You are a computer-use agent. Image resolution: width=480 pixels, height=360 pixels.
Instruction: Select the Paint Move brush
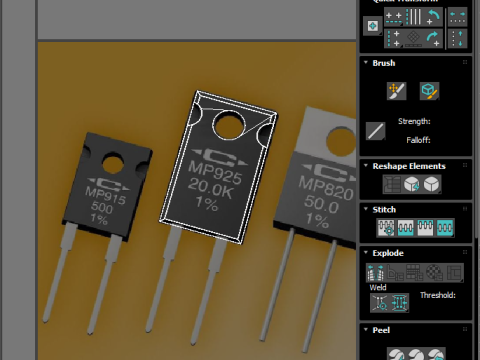pyautogui.click(x=397, y=91)
